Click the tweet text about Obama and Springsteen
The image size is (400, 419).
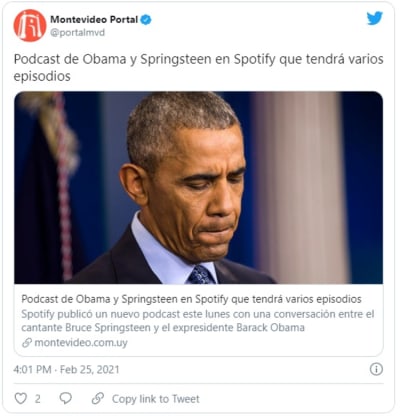point(198,68)
